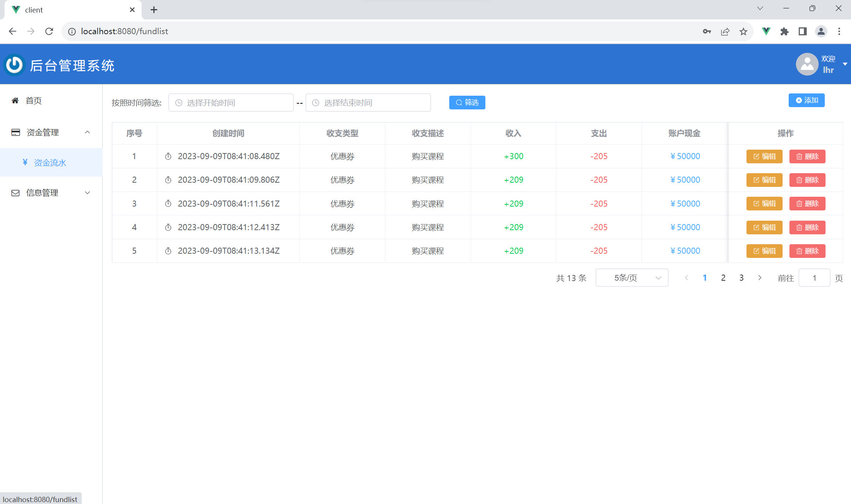Image resolution: width=851 pixels, height=504 pixels.
Task: Click the 添加 add button
Action: [x=806, y=100]
